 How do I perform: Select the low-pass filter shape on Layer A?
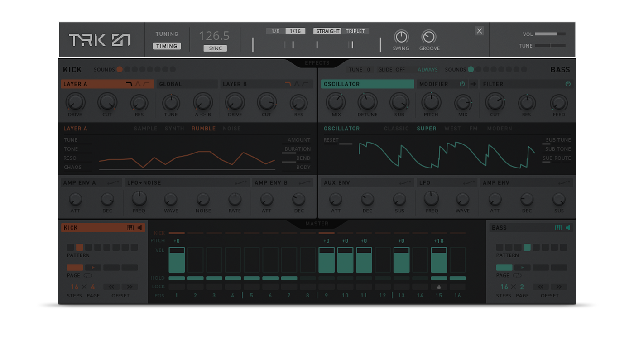[x=129, y=84]
